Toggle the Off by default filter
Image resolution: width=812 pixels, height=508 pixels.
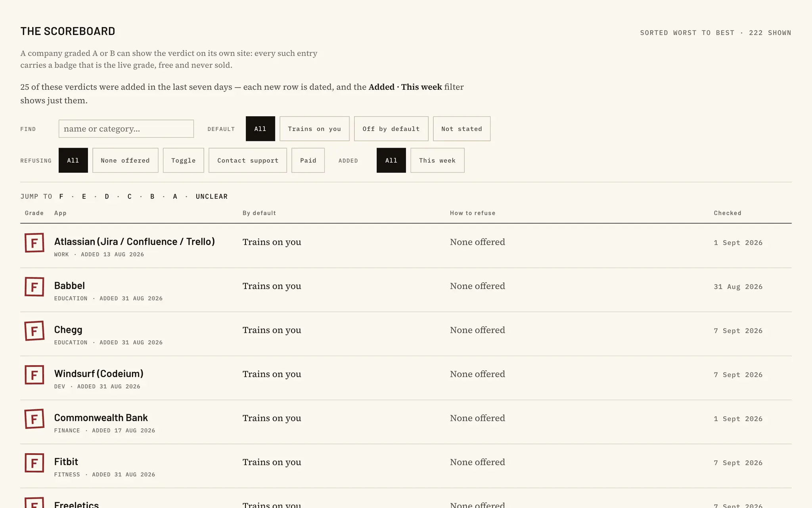(391, 129)
